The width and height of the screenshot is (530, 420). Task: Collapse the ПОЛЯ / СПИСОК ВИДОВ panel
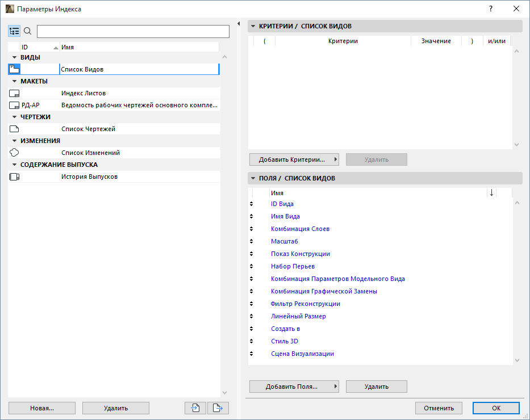[253, 178]
